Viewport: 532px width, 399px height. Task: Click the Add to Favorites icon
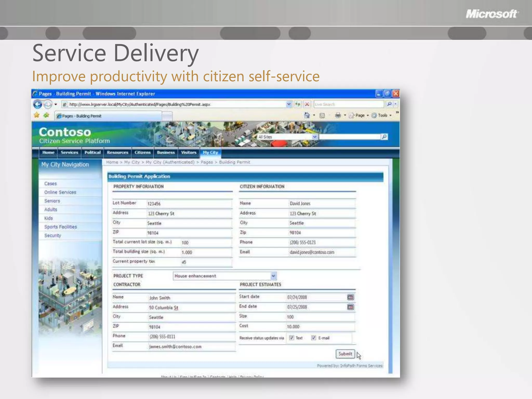[46, 115]
